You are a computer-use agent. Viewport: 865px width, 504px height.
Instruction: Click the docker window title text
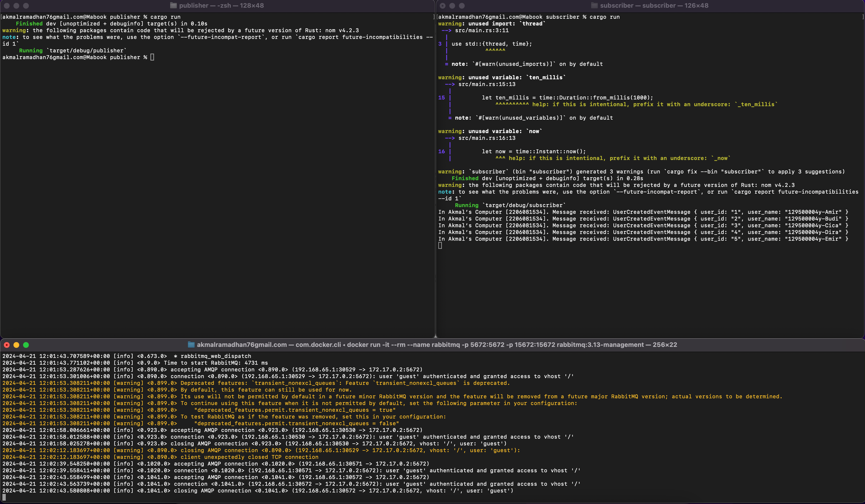coord(437,345)
